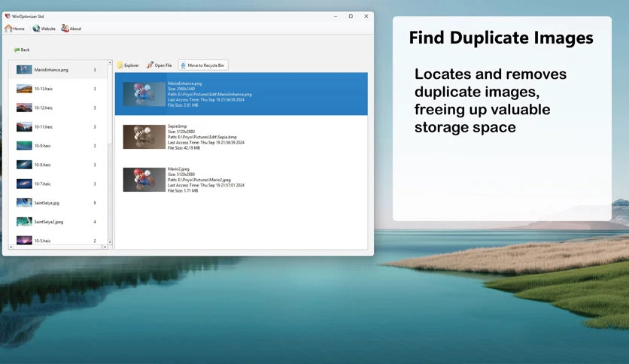Select the 10-5.heic list row
The image size is (629, 364).
pyautogui.click(x=58, y=240)
